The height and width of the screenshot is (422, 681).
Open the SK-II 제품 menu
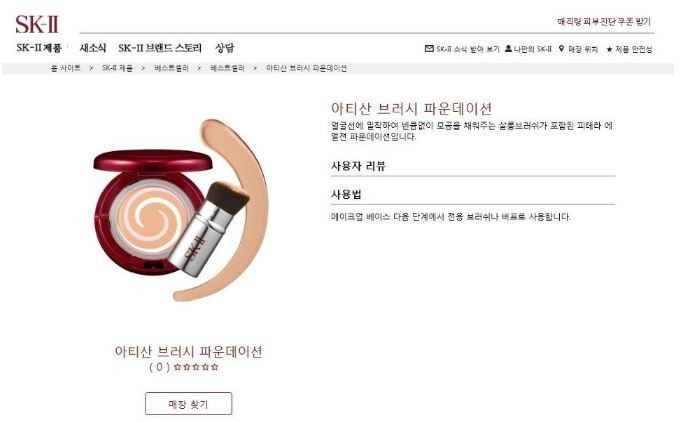39,48
